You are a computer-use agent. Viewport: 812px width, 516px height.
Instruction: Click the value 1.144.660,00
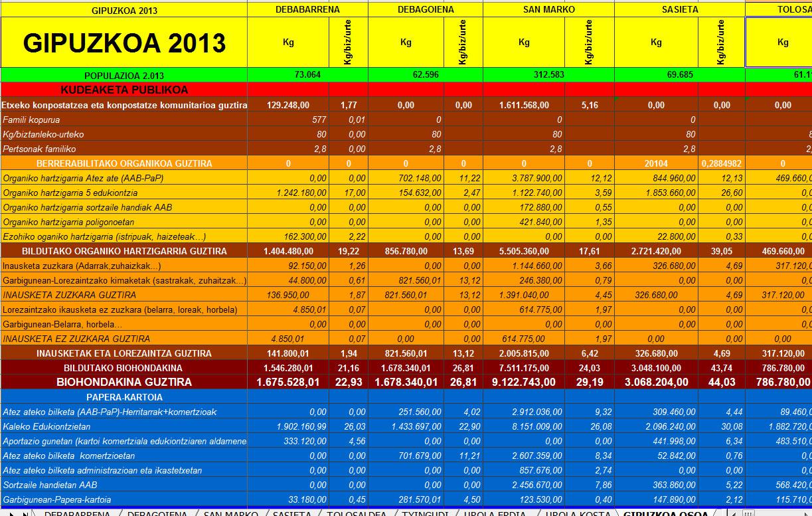click(524, 266)
